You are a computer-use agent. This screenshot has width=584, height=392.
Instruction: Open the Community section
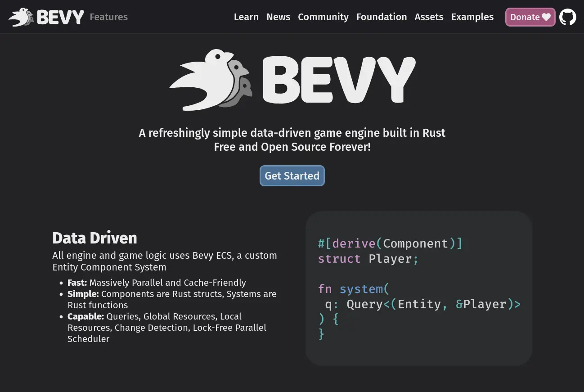tap(323, 17)
